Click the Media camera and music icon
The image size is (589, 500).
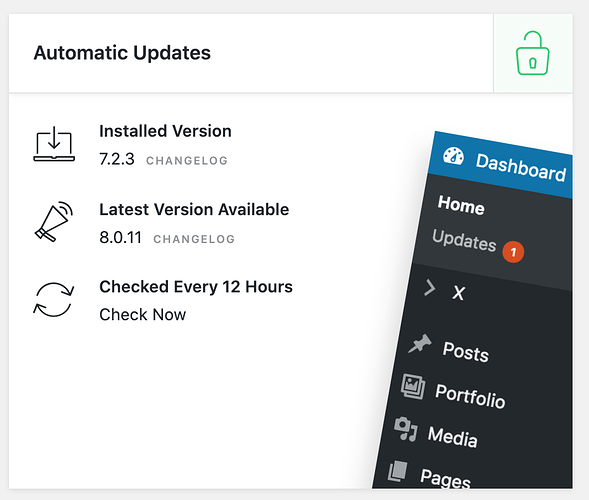(405, 429)
